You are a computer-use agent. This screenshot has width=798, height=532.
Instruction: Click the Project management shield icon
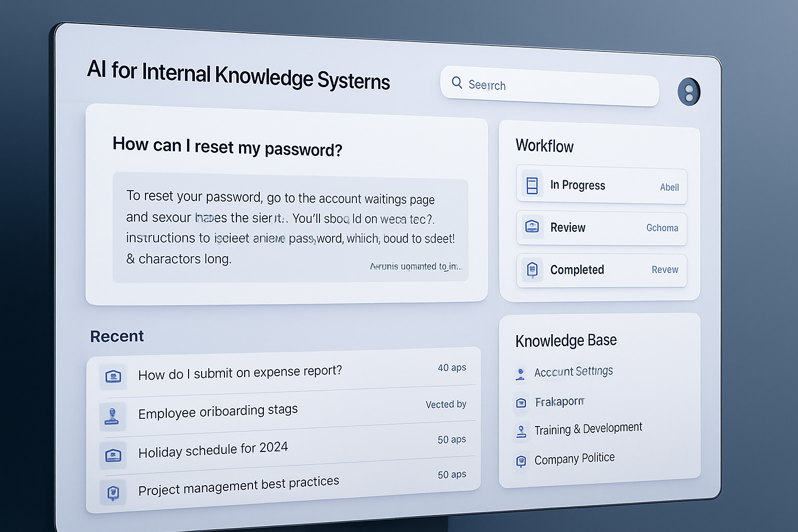pyautogui.click(x=113, y=493)
